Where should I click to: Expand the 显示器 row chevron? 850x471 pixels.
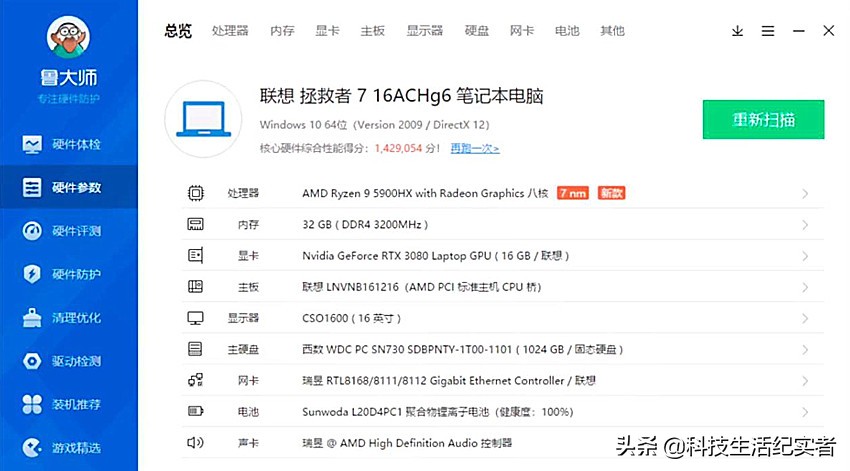[805, 318]
